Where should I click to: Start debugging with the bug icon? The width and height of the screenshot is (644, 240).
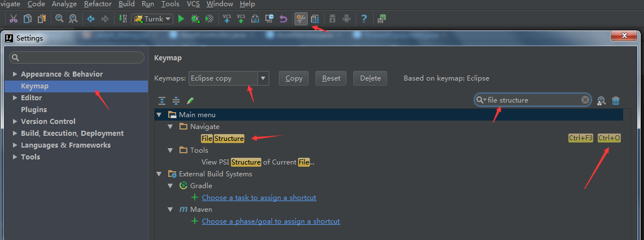pos(195,19)
